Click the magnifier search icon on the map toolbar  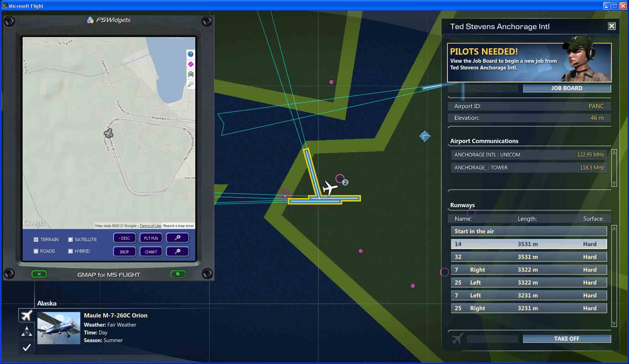point(190,84)
